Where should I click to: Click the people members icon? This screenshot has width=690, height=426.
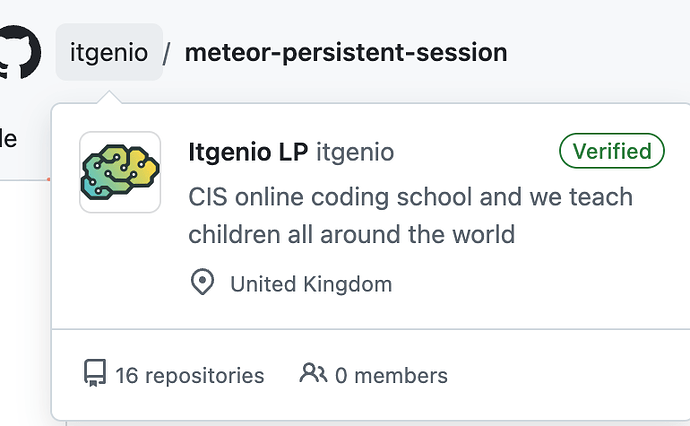[x=313, y=373]
